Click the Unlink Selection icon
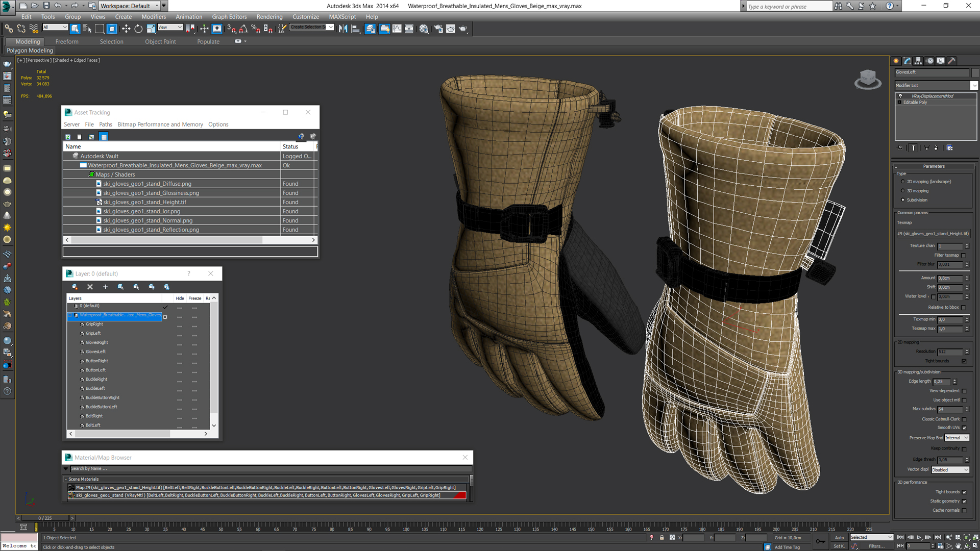This screenshot has height=551, width=980. click(x=21, y=29)
